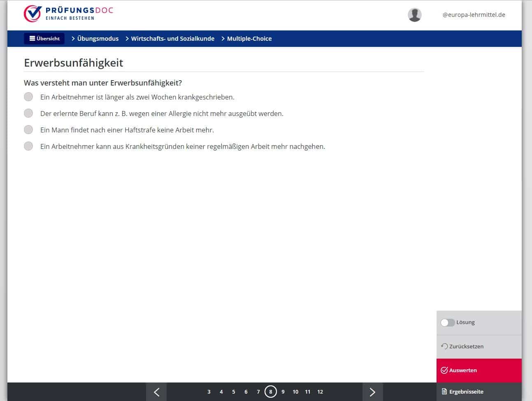The height and width of the screenshot is (401, 532).
Task: Select answer about Haftstrafe
Action: click(28, 130)
